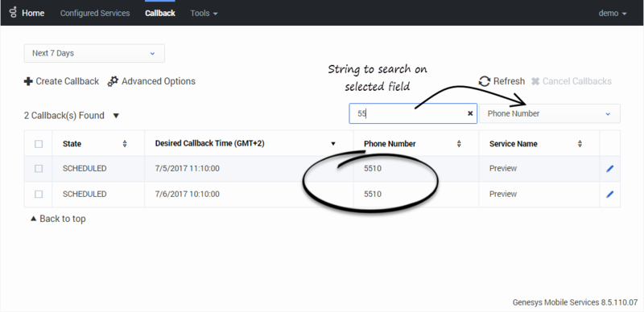Open the Home page
Screen dimensions: 644x312
click(33, 13)
